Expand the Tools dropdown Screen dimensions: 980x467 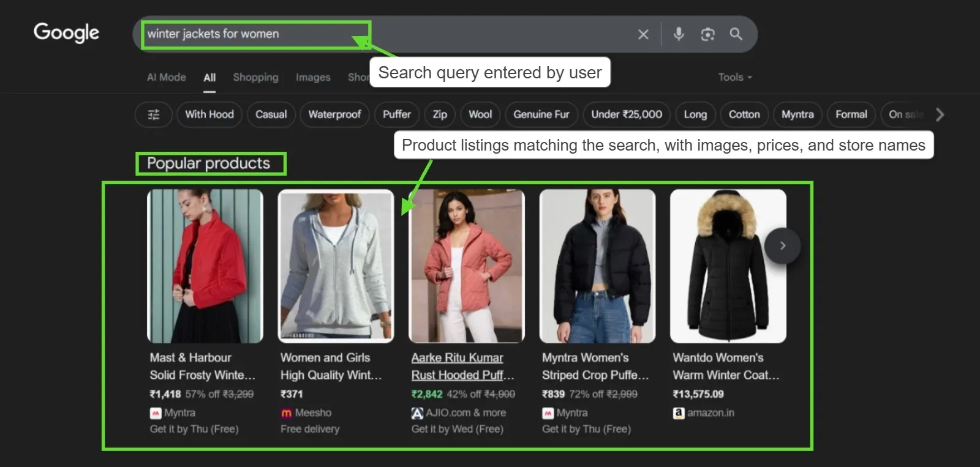[x=734, y=77]
